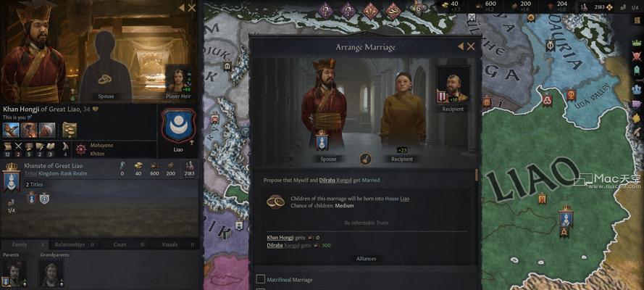Screen dimensions: 644x290
Task: Click the first purple question mark alert icon
Action: (x=325, y=10)
